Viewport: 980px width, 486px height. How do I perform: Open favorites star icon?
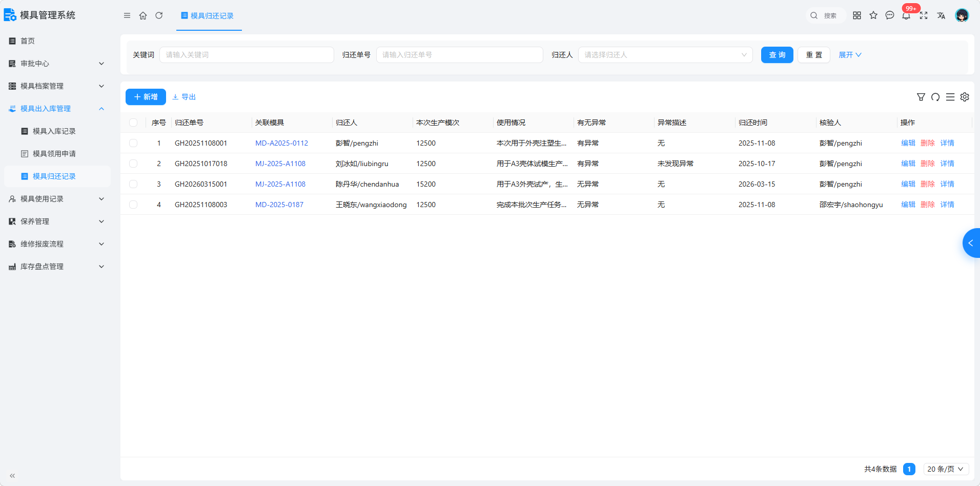(x=873, y=15)
